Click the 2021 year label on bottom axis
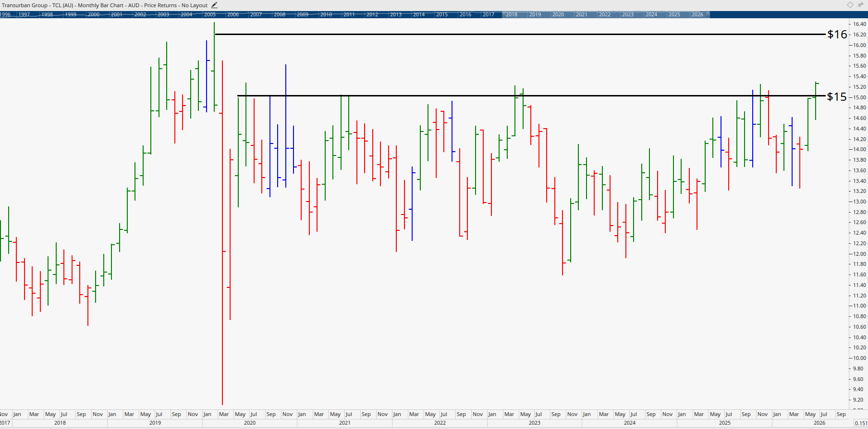 (x=345, y=423)
